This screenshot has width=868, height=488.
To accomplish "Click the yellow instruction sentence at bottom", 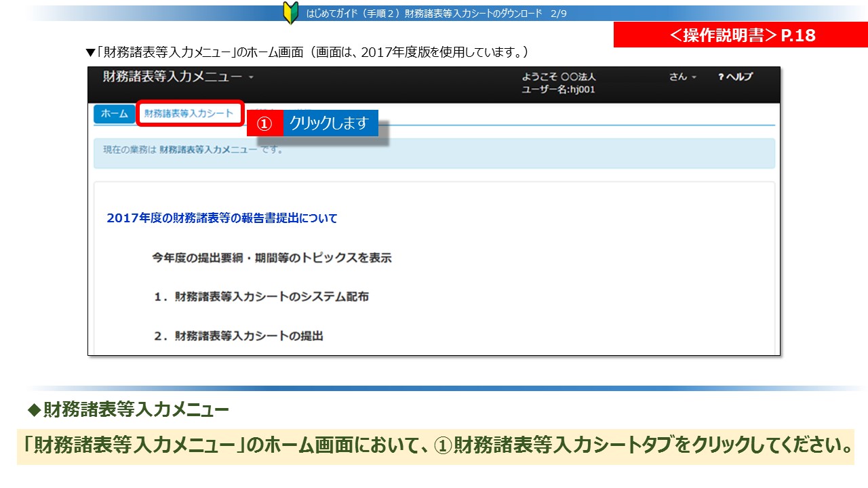I will (435, 445).
